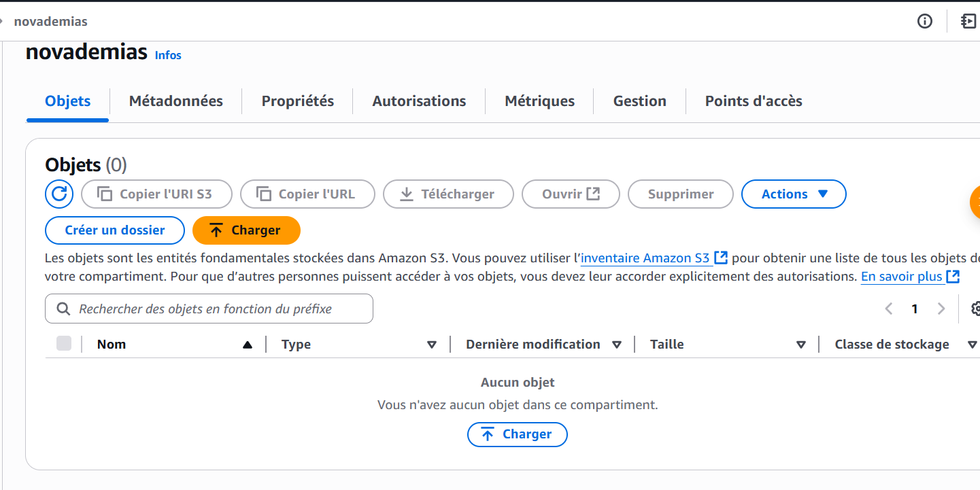Open the En savoir plus link
Image resolution: width=980 pixels, height=490 pixels.
tap(910, 277)
